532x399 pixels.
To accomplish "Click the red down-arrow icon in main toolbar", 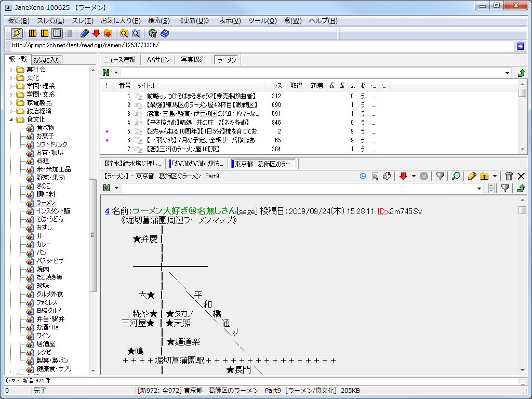I will coord(96,33).
